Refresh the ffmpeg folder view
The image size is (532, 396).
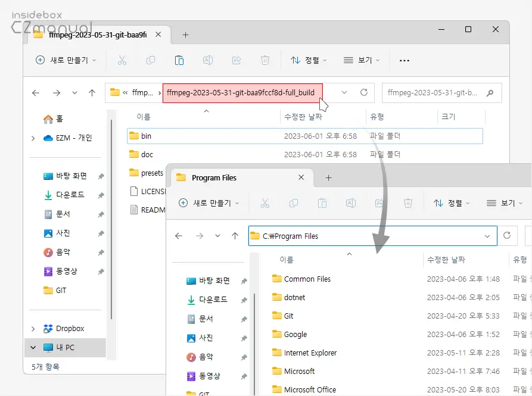click(x=364, y=92)
